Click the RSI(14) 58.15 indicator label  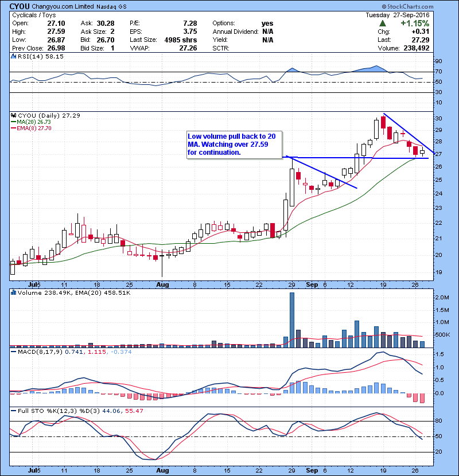[41, 56]
